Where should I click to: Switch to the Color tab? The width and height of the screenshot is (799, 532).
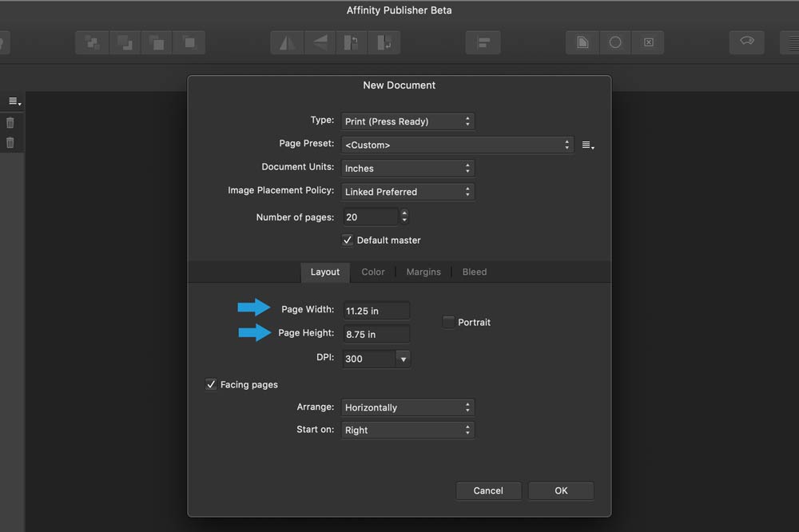pyautogui.click(x=373, y=272)
